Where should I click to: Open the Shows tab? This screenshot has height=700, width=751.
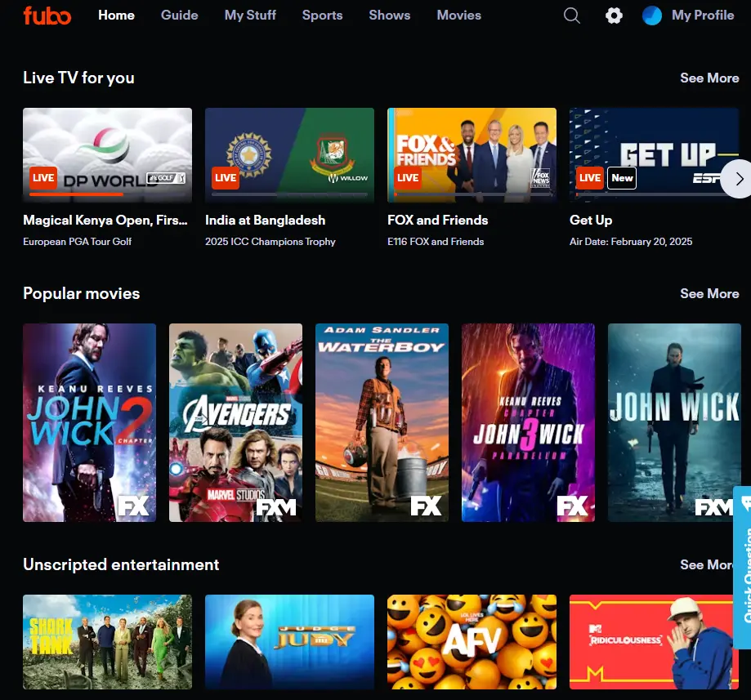tap(389, 16)
